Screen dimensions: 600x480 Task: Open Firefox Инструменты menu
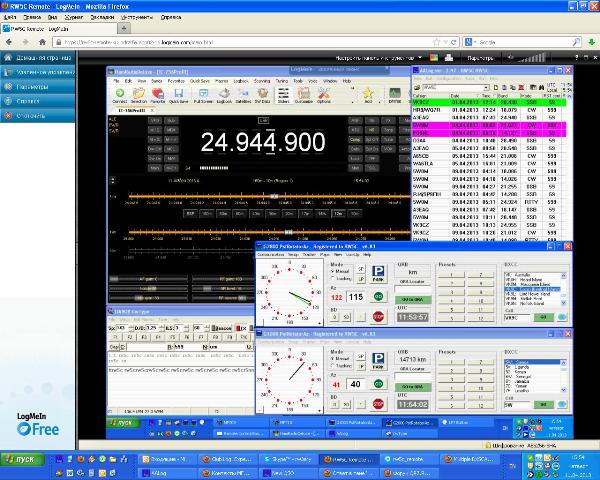[137, 17]
